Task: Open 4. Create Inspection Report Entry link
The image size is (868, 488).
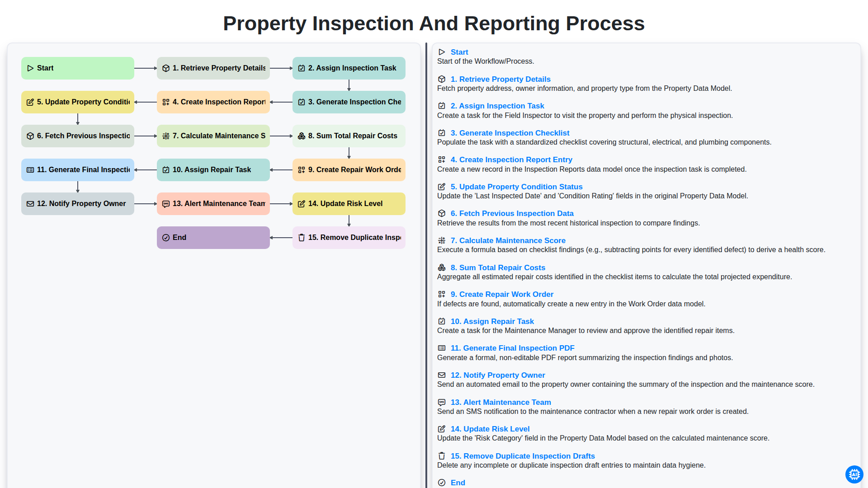Action: (x=511, y=160)
